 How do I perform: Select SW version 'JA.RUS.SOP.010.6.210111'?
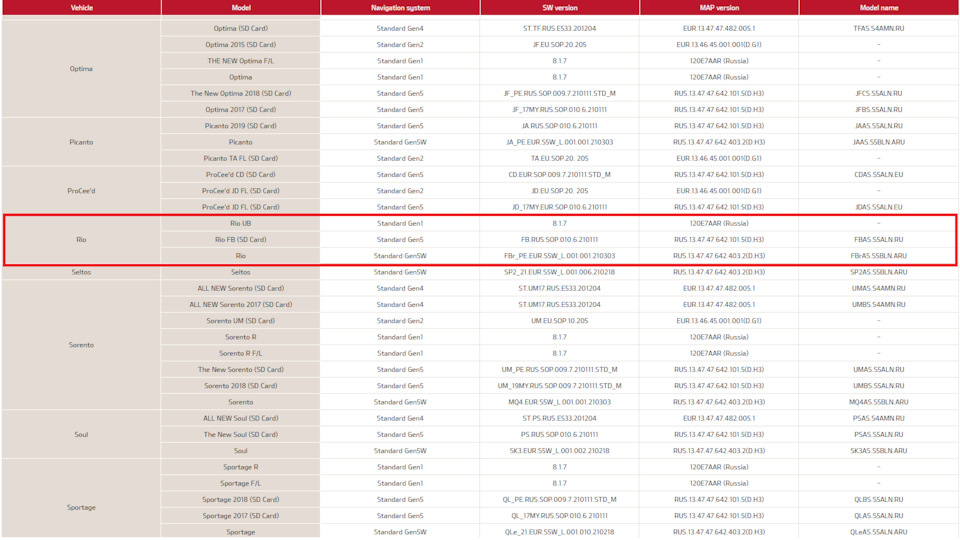(560, 126)
